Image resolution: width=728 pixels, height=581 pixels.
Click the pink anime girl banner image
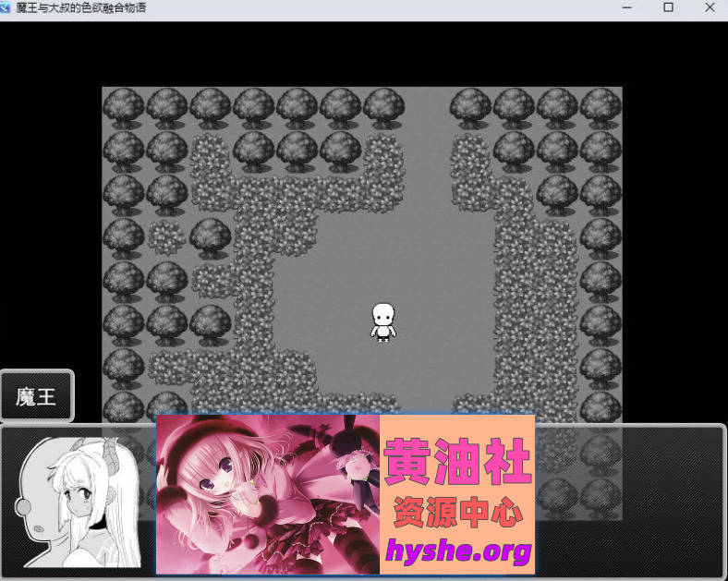point(268,494)
